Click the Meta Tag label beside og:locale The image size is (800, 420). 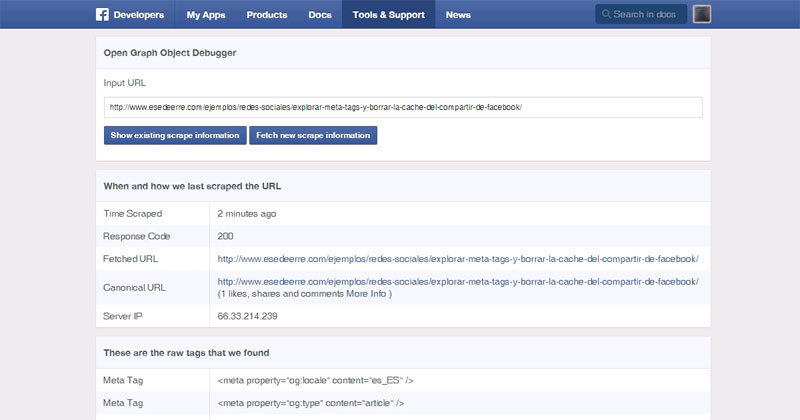(123, 380)
